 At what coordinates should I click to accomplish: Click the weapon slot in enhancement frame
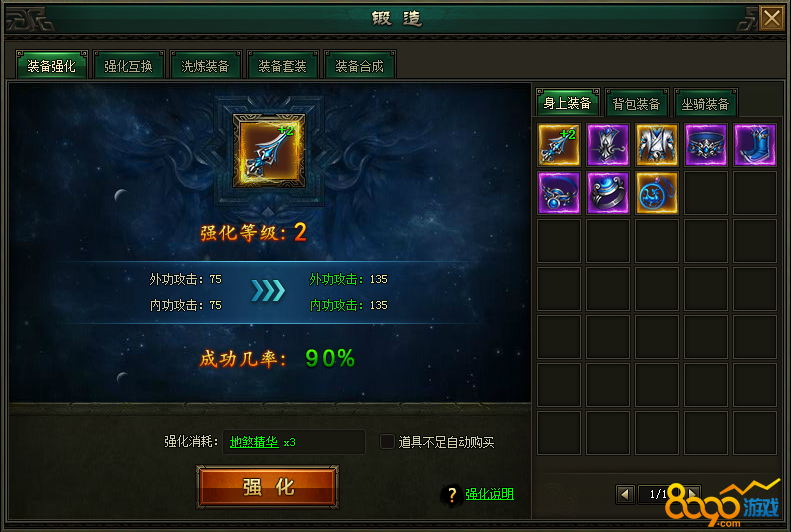tap(269, 151)
